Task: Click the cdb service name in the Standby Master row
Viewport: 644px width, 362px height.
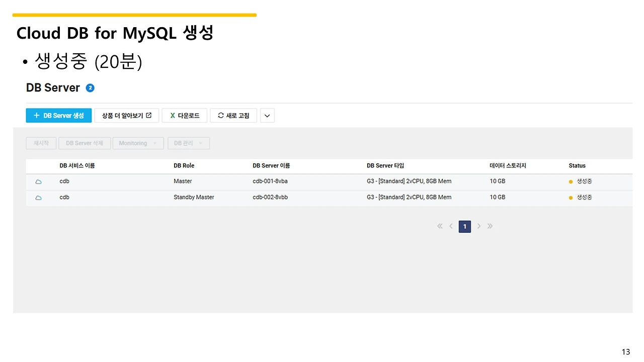Action: tap(64, 198)
